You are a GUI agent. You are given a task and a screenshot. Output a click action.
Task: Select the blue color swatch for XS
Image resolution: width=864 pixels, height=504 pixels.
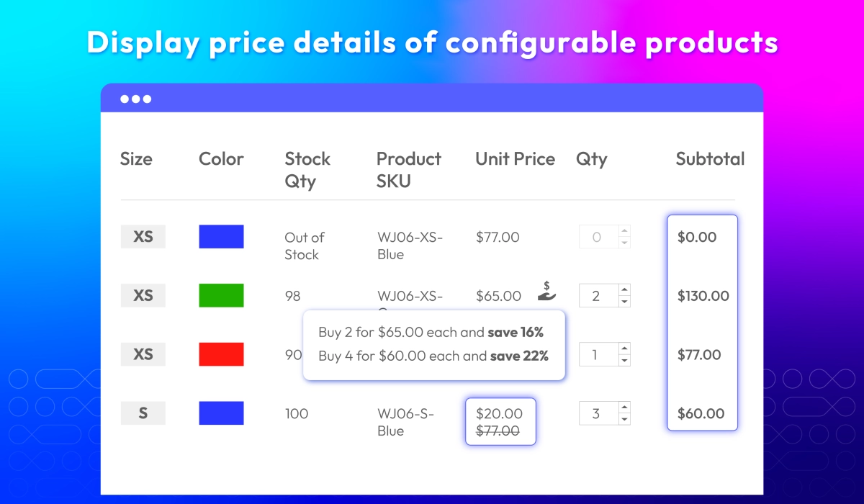coord(221,237)
